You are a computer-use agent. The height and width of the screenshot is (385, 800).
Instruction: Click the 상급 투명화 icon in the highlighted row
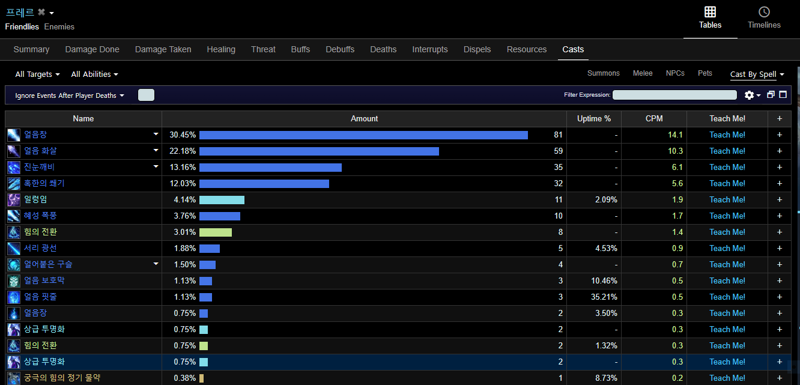point(14,362)
